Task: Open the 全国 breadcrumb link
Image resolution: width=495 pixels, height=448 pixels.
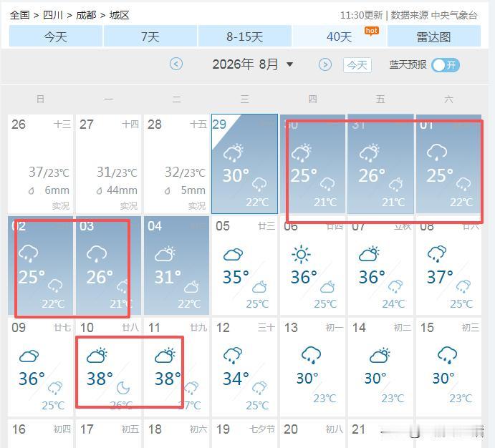Action: (19, 15)
